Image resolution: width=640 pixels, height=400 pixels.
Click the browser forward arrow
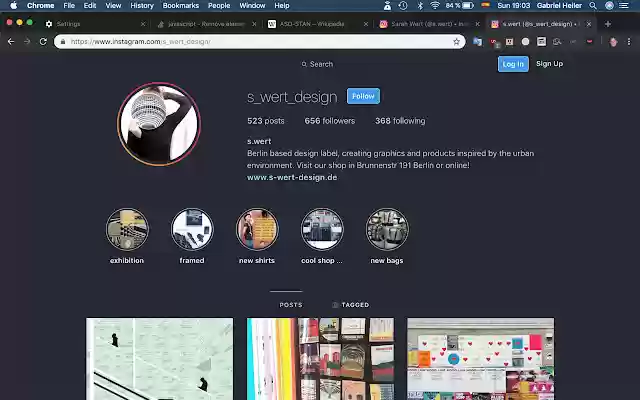[27, 42]
